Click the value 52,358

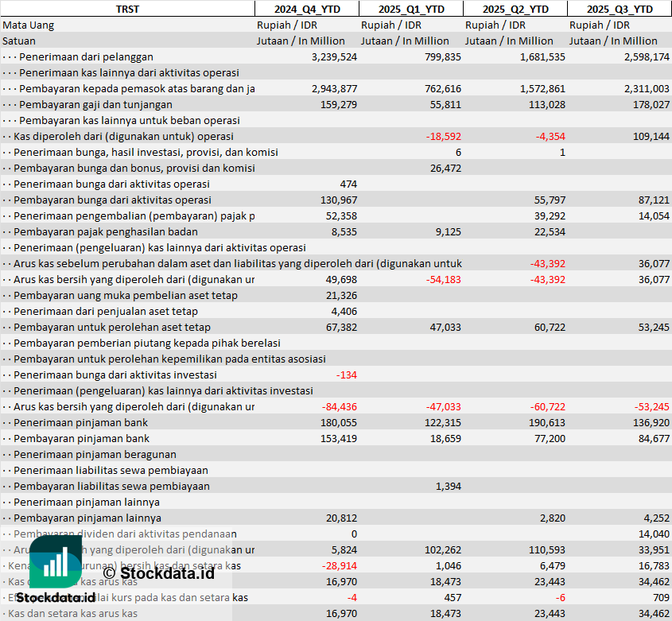[x=342, y=215]
